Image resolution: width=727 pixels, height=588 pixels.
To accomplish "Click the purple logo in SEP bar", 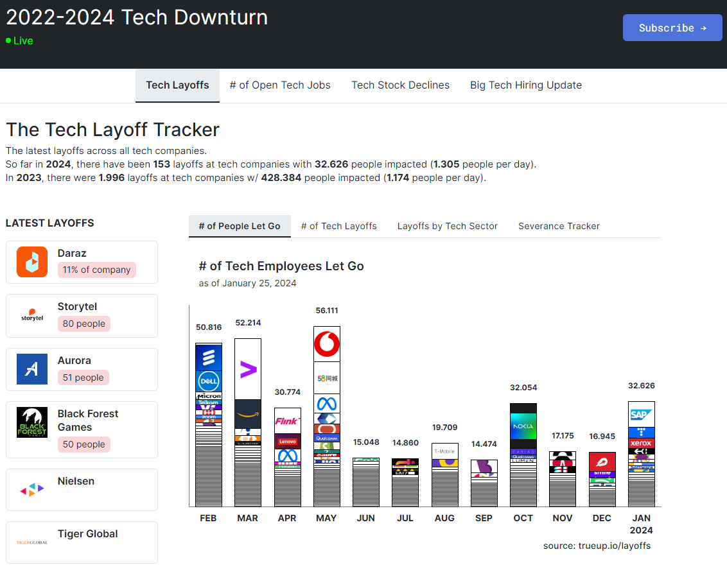I will [484, 467].
